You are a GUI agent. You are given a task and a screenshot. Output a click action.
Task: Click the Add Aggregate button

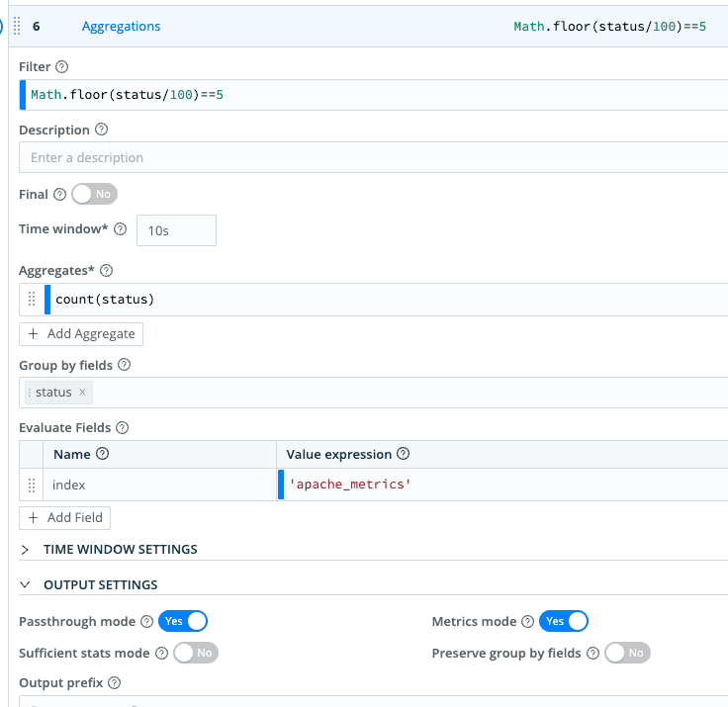coord(81,334)
